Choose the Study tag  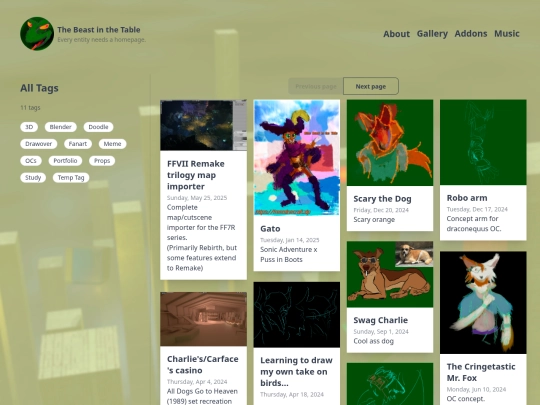tap(33, 178)
